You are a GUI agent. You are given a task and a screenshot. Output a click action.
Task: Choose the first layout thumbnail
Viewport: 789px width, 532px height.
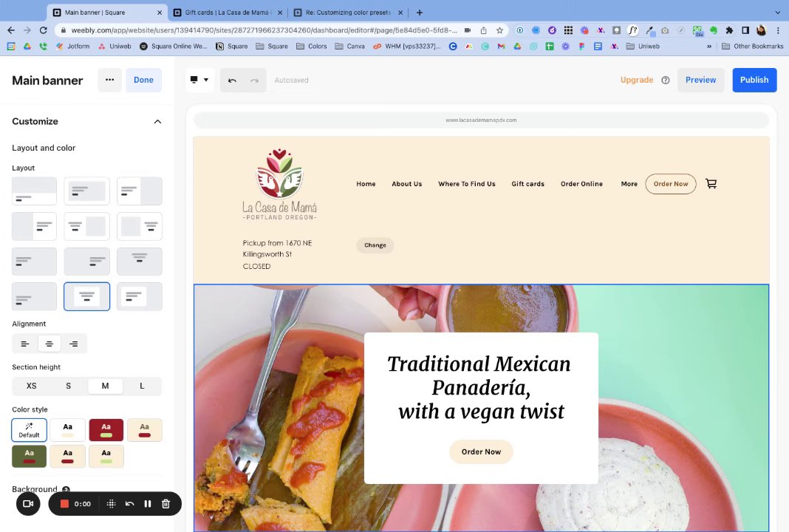click(34, 191)
